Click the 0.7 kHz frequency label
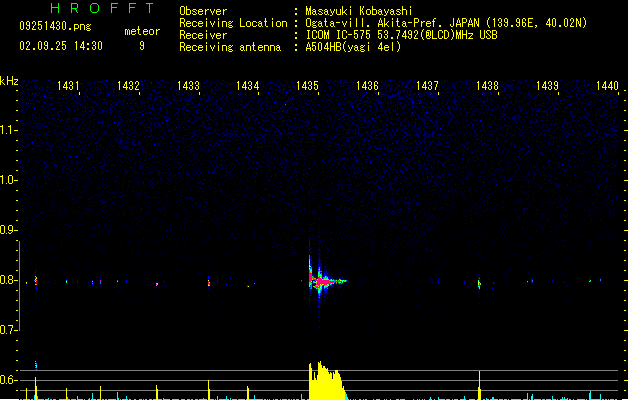 [7, 330]
